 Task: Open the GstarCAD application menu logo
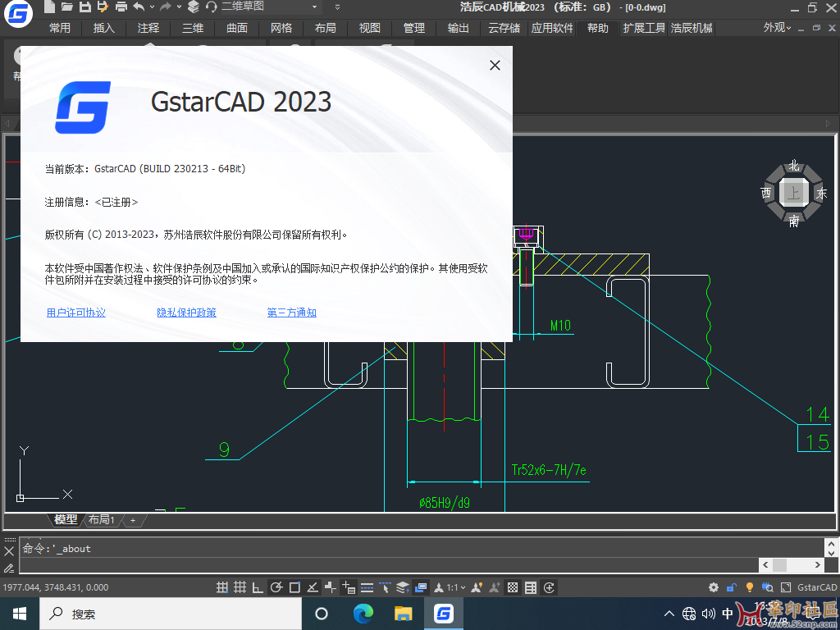click(18, 13)
